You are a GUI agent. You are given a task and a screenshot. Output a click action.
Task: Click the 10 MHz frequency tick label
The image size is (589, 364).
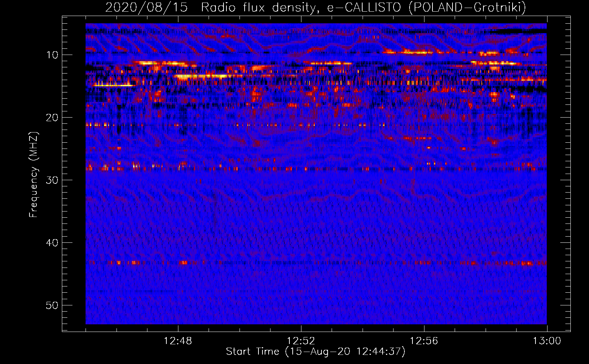tap(52, 55)
